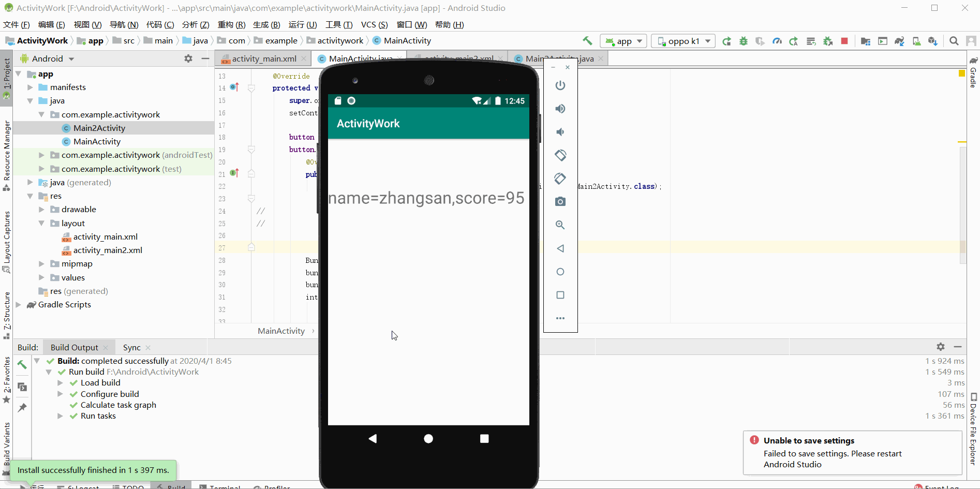Expand the Run tasks step
980x489 pixels.
pos(60,416)
